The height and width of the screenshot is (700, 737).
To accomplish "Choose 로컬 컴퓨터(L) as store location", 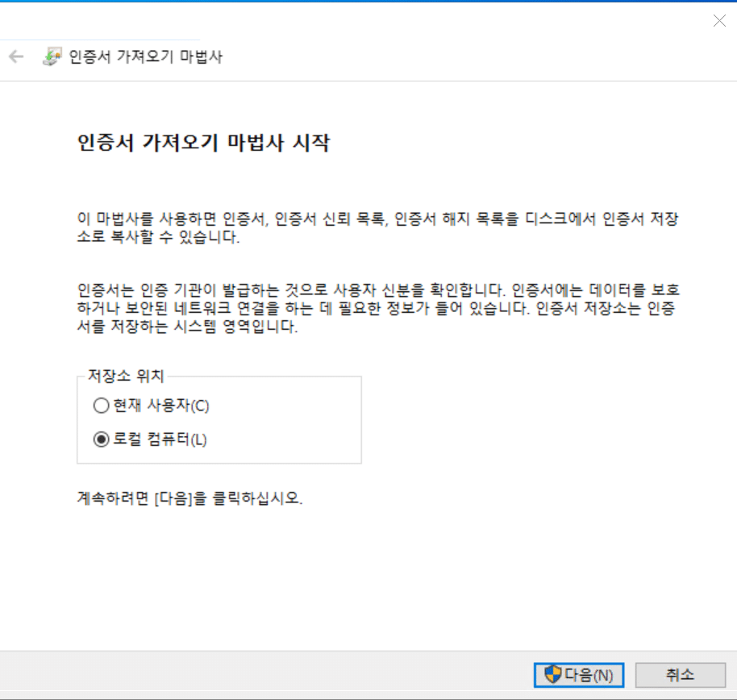I will pos(101,439).
